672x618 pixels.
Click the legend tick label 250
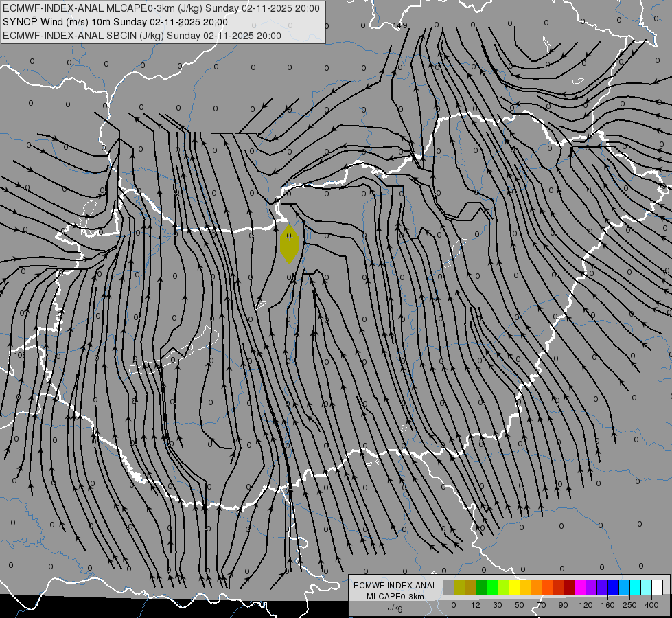click(629, 605)
